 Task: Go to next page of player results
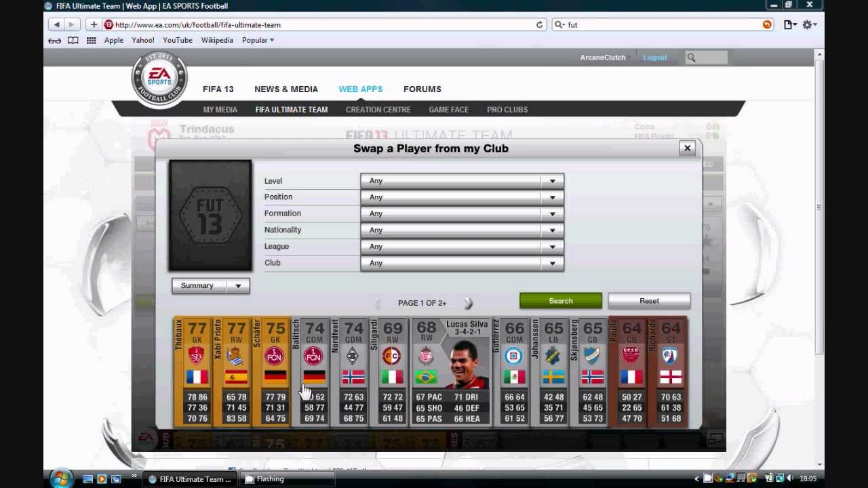pyautogui.click(x=468, y=303)
